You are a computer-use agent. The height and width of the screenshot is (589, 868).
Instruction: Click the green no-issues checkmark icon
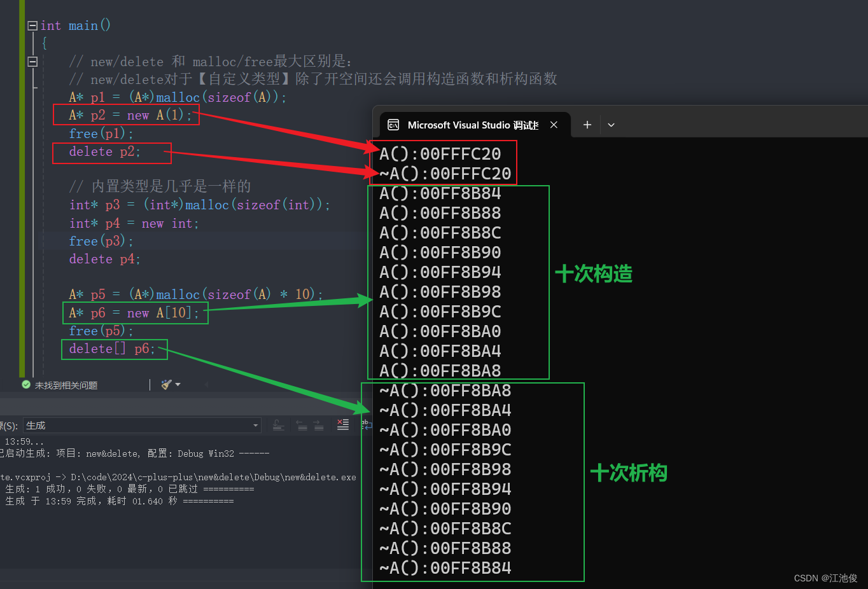[26, 385]
